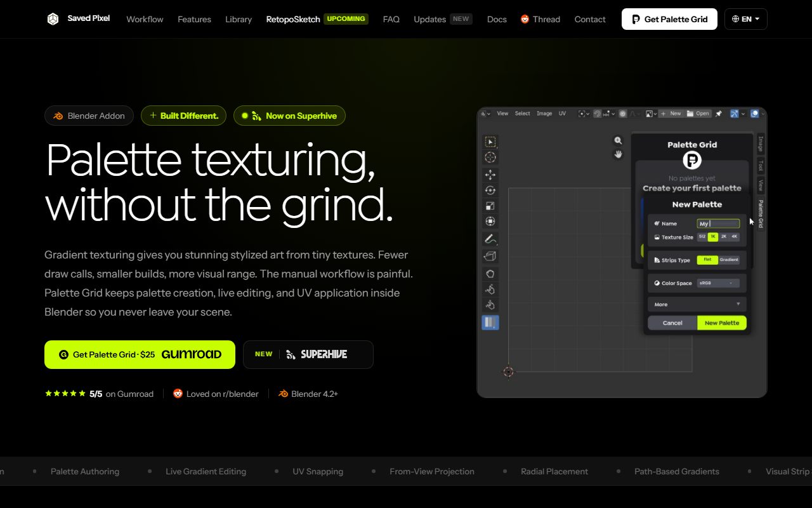Viewport: 812px width, 508px height.
Task: Open the editor type dropdown in Blender
Action: tap(486, 114)
